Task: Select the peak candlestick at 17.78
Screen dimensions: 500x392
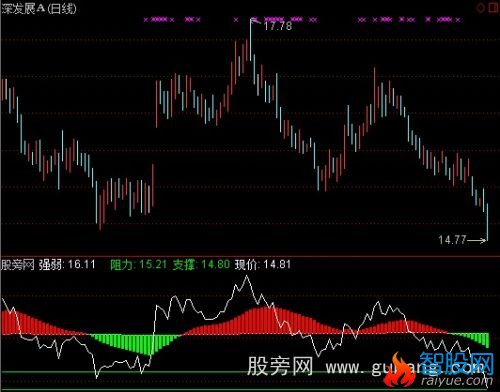Action: [x=251, y=40]
